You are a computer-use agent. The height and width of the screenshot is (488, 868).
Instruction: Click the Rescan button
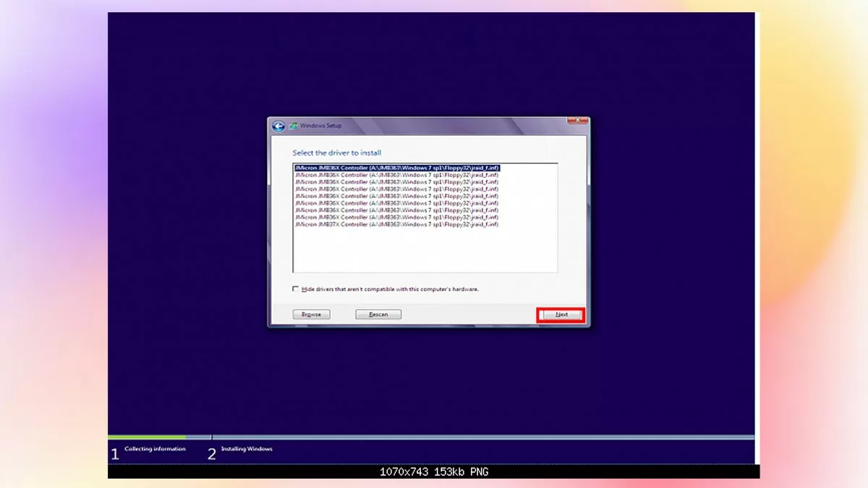pos(378,314)
